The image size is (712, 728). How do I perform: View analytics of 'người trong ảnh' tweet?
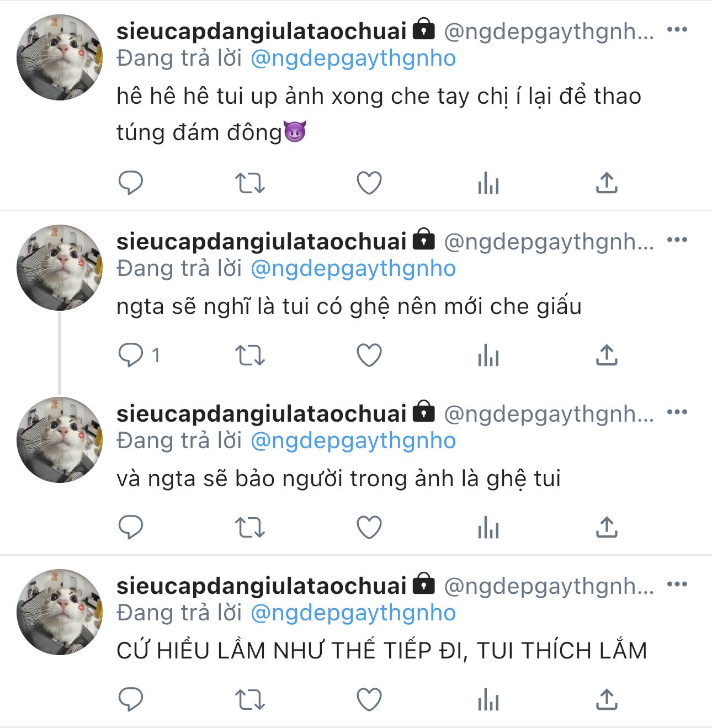(488, 528)
